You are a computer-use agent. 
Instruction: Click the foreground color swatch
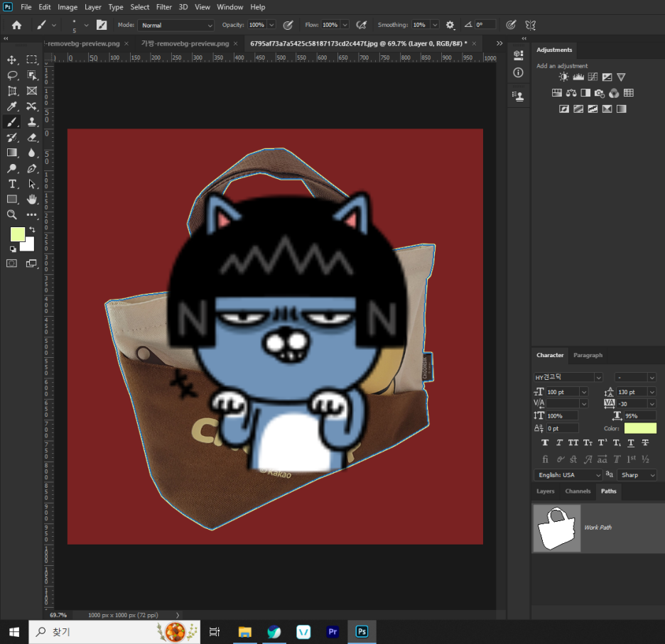17,234
